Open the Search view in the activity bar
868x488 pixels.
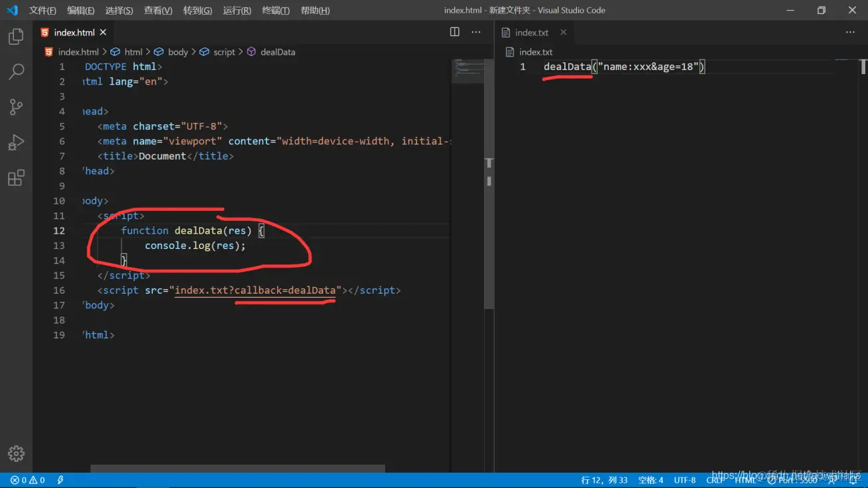pos(16,71)
